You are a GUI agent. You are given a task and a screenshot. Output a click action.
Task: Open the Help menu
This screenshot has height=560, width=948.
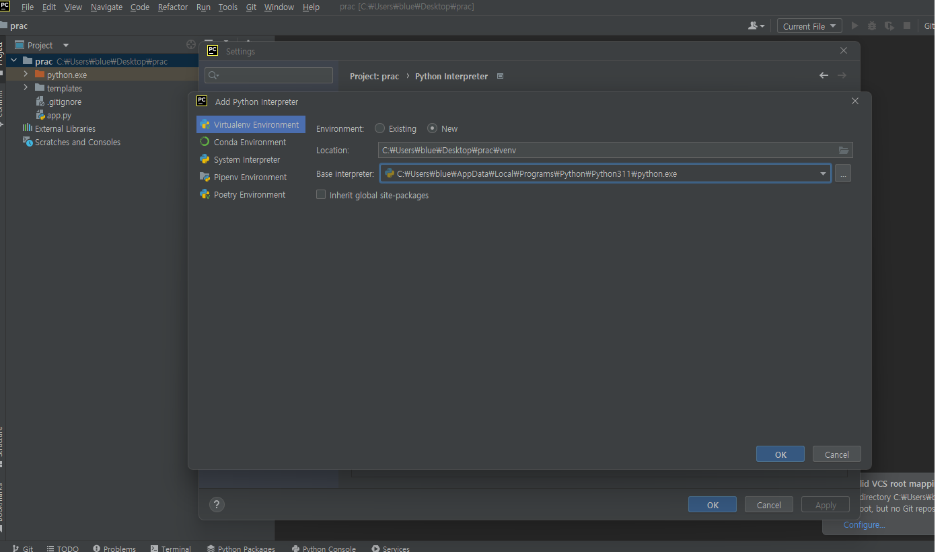[311, 7]
